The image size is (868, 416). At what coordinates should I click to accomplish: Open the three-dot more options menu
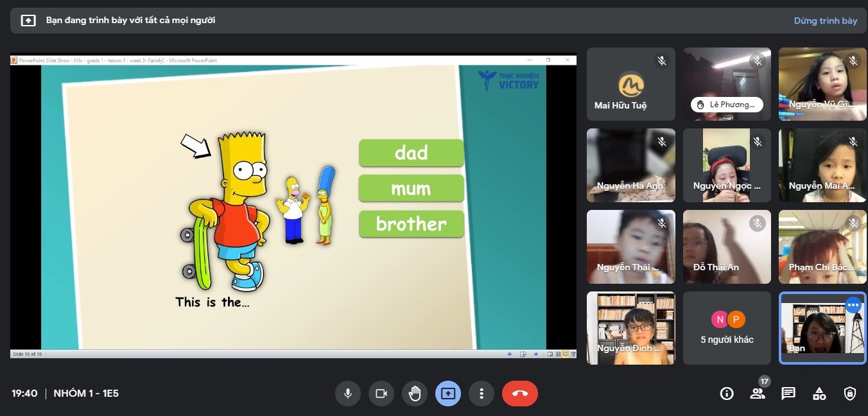coord(482,394)
